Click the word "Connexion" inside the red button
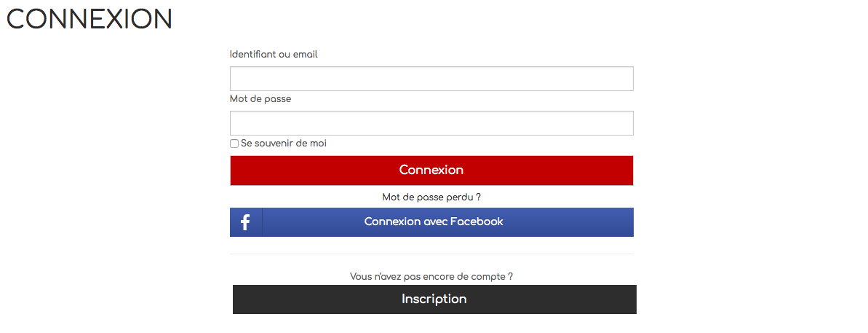 431,170
